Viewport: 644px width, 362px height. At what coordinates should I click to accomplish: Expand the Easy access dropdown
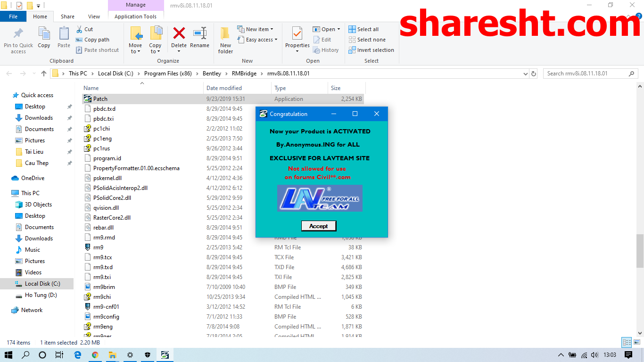point(257,40)
